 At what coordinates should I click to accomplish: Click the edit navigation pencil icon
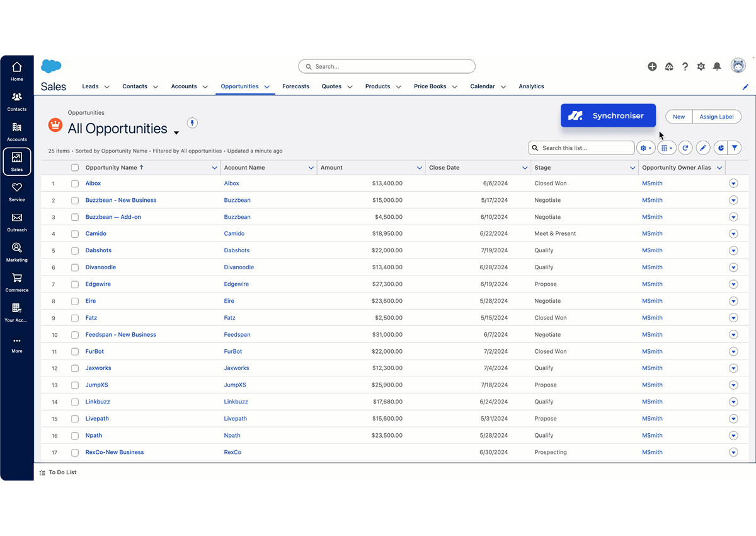[x=745, y=87]
